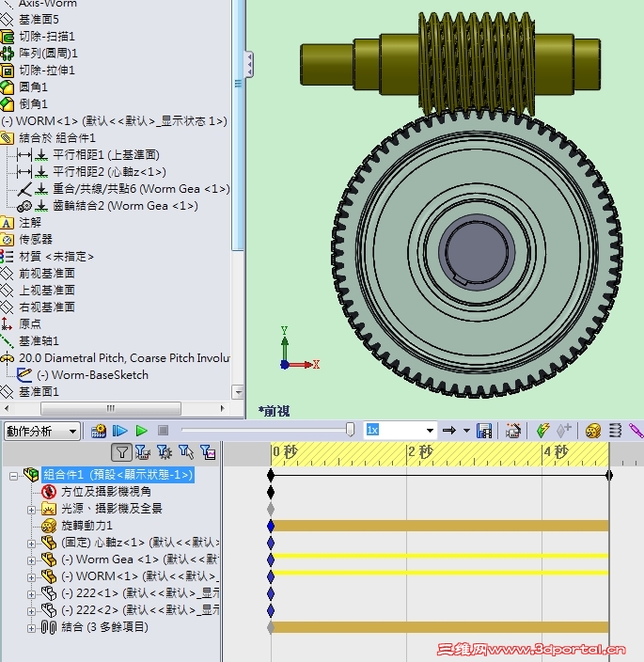Expand the (-) 222<1> node
This screenshot has height=662, width=644.
[31, 594]
